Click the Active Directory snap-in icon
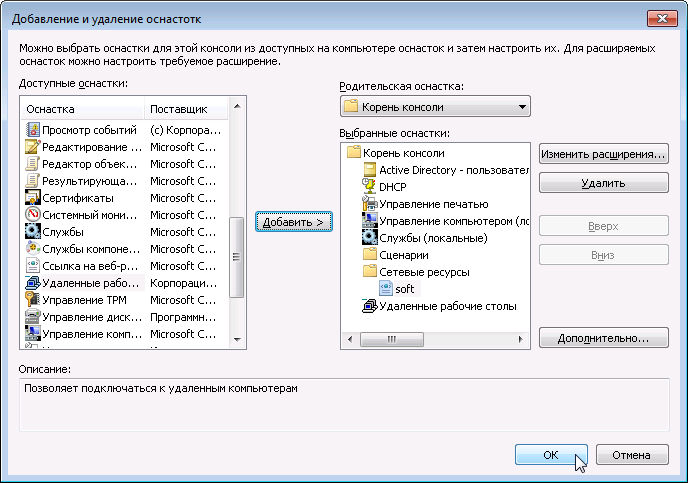688x483 pixels. pyautogui.click(x=370, y=170)
